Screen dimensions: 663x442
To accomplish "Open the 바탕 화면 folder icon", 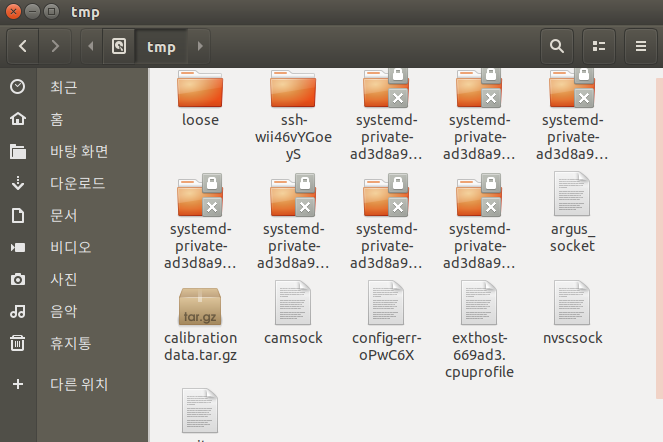I will click(18, 151).
